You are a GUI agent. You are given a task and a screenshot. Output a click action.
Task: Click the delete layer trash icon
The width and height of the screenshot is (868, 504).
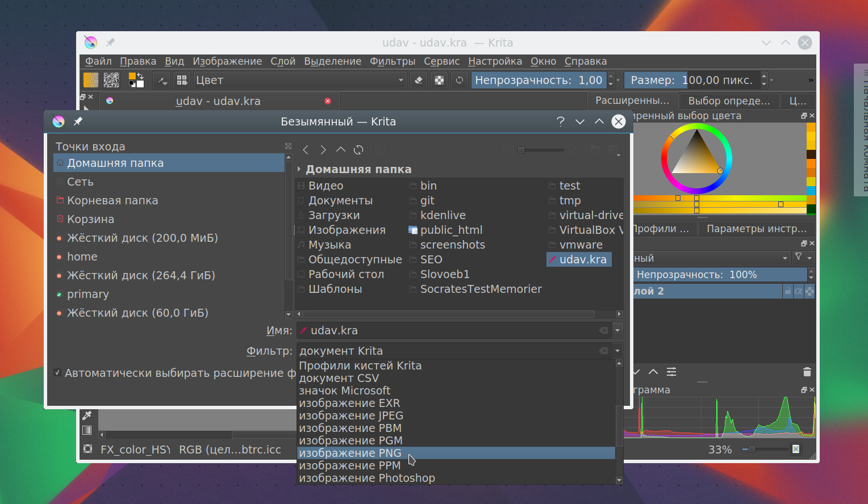tap(807, 372)
